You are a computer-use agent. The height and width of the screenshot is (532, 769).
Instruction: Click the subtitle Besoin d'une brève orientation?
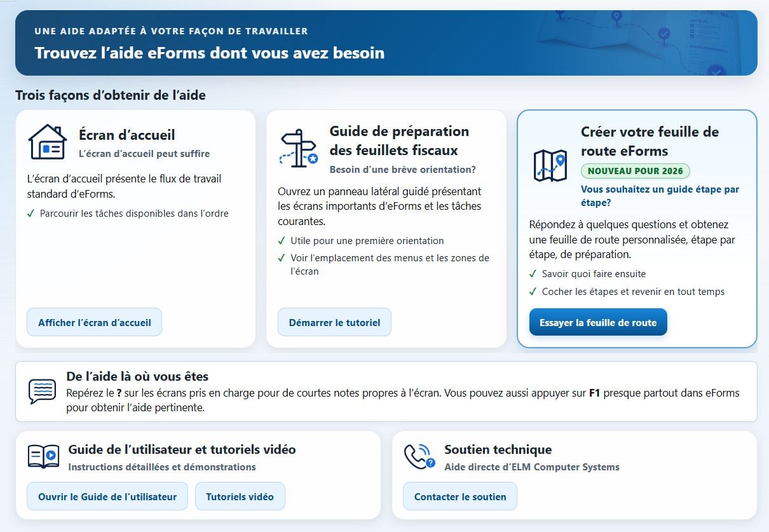tap(403, 170)
